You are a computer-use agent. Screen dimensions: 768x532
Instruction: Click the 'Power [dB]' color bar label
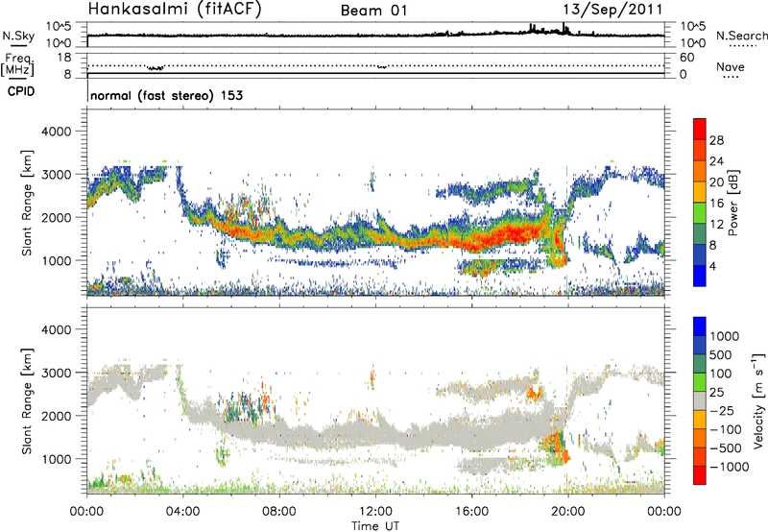click(732, 203)
